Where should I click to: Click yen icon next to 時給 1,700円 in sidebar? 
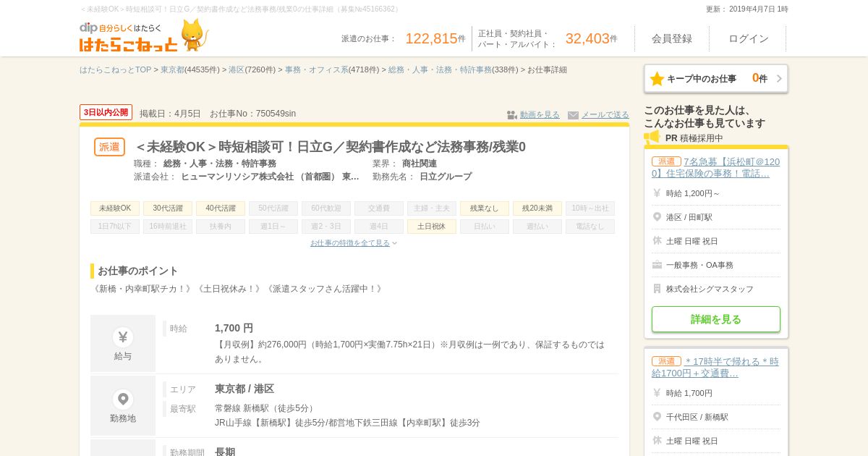[657, 393]
